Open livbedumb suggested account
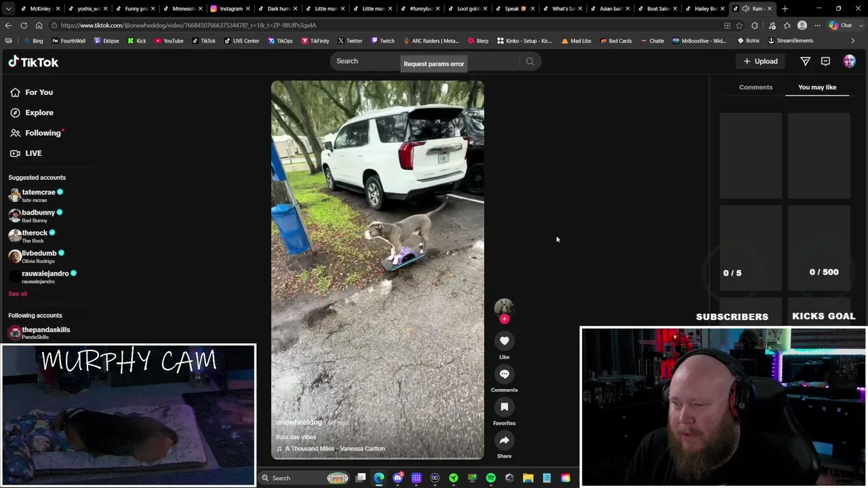Image resolution: width=868 pixels, height=488 pixels. coord(37,257)
